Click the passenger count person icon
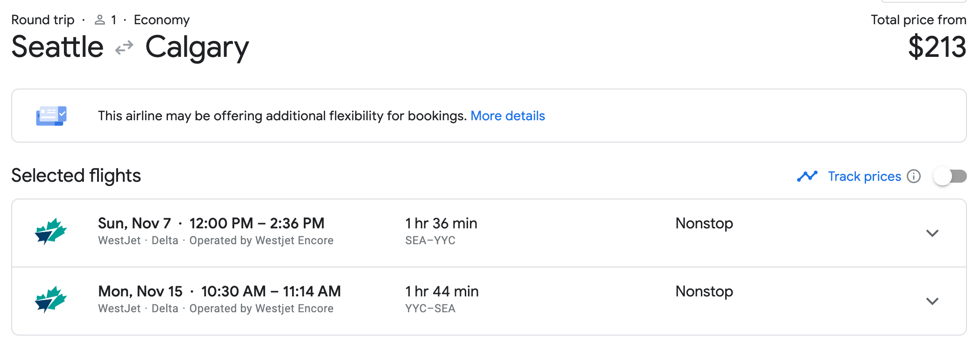The image size is (980, 343). click(99, 20)
